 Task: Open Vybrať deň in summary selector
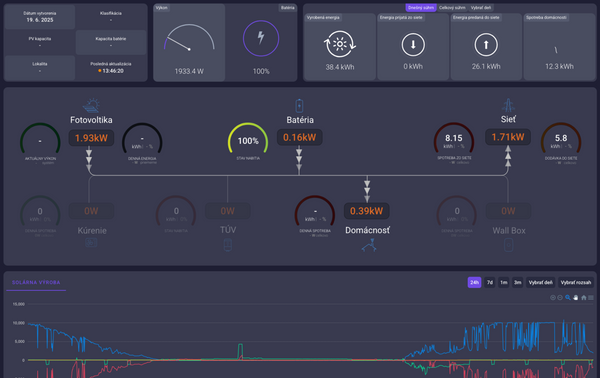[481, 8]
